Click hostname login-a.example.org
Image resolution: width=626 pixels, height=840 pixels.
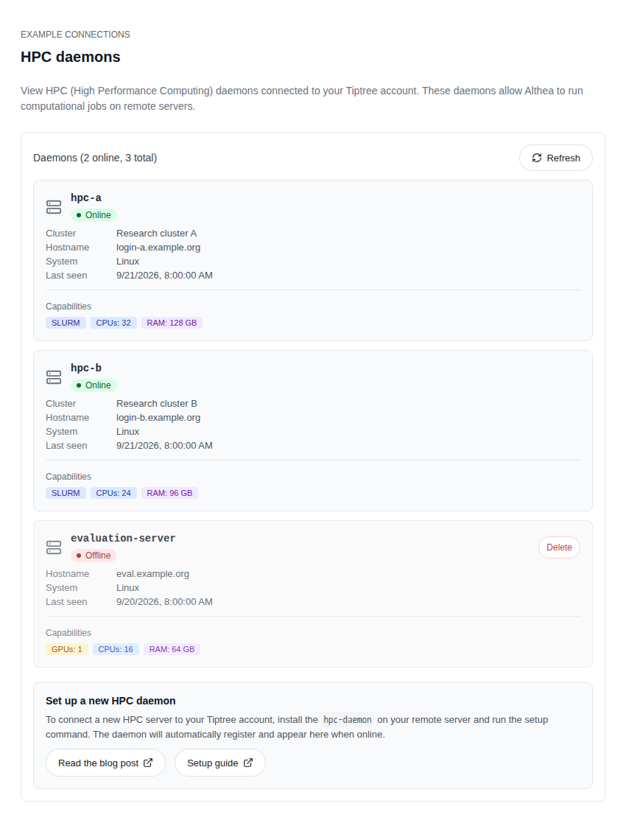point(158,248)
